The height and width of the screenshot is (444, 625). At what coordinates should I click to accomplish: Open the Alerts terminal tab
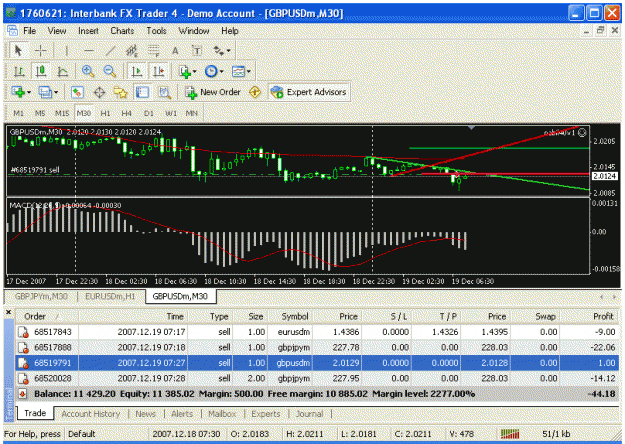point(182,414)
